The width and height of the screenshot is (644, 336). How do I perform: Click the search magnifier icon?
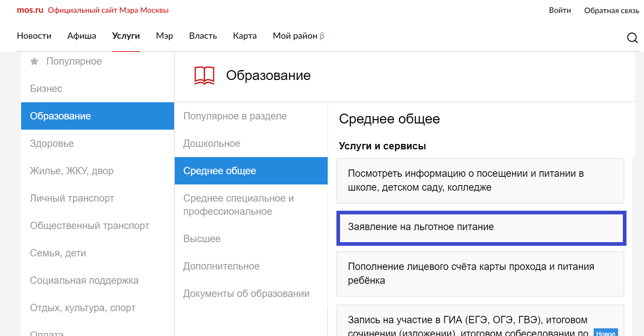[x=632, y=38]
